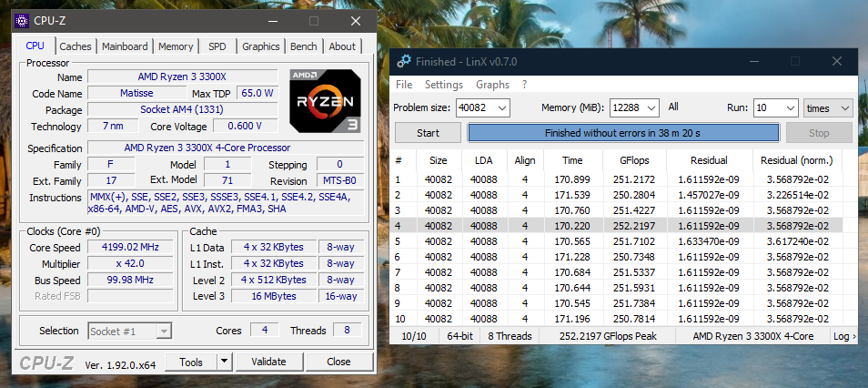The height and width of the screenshot is (388, 868).
Task: Click the Multiplier value x 42.0
Action: (130, 264)
